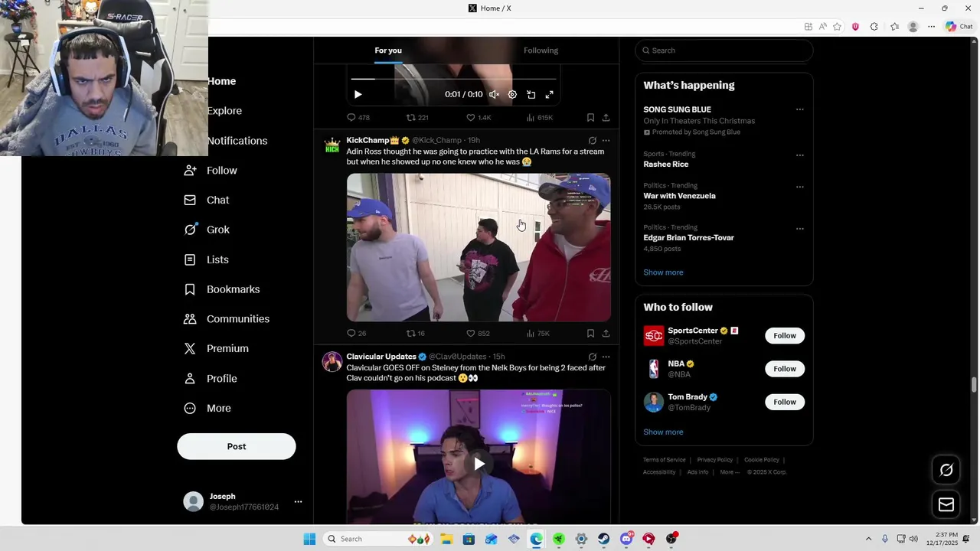980x551 pixels.
Task: Open Steam from the taskbar
Action: [x=603, y=539]
